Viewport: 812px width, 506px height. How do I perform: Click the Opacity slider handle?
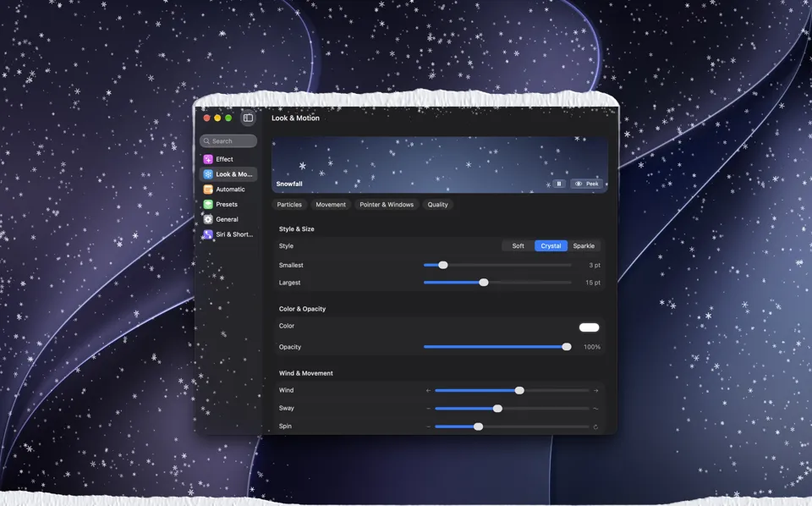[567, 347]
